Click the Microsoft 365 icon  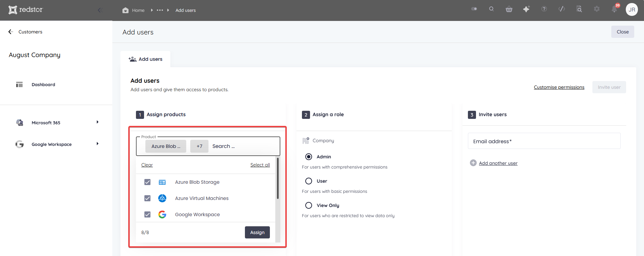click(20, 123)
